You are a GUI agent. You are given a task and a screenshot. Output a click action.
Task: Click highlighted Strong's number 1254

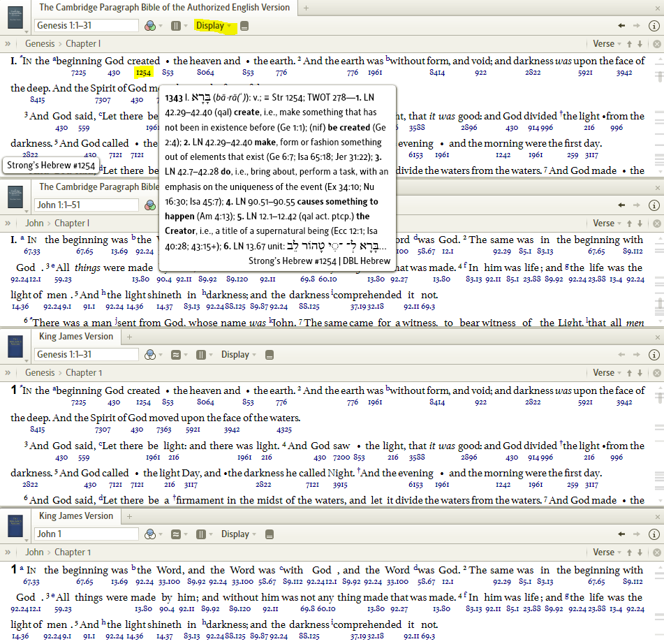(143, 73)
